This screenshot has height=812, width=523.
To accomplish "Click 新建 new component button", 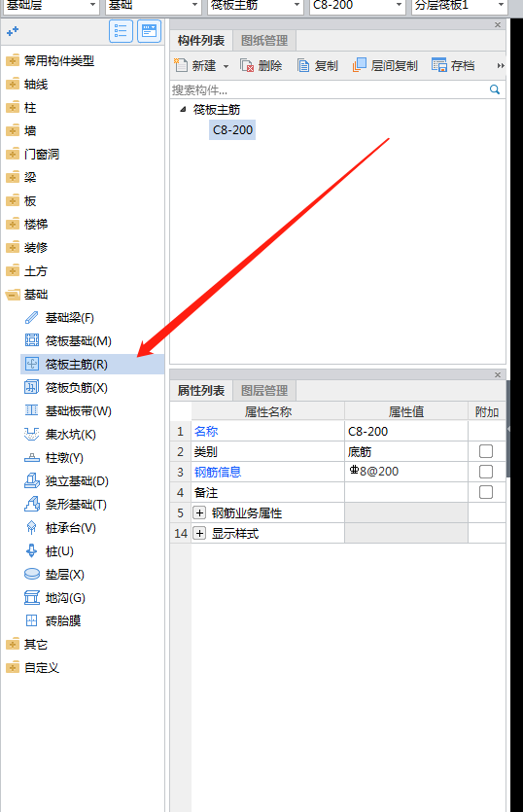I will tap(195, 65).
